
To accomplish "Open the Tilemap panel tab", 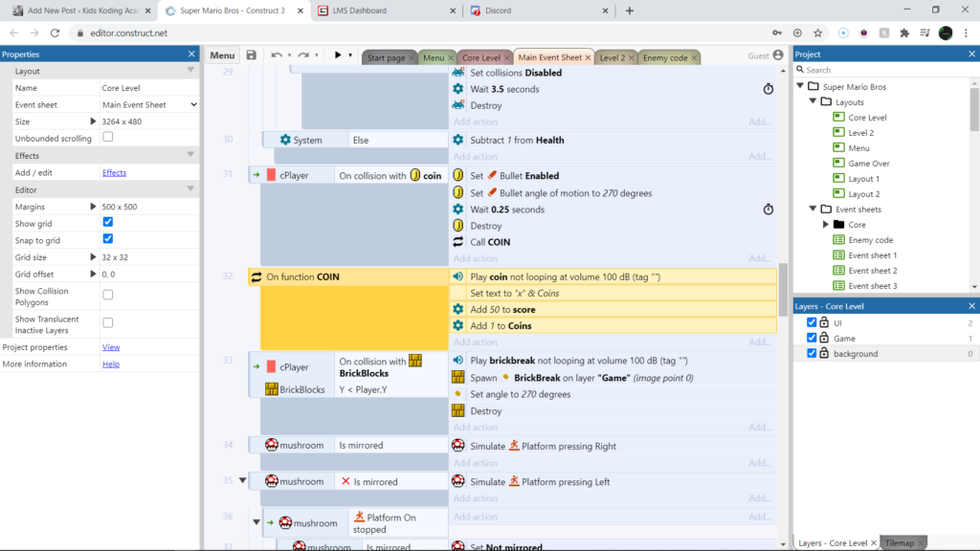I will tap(900, 543).
